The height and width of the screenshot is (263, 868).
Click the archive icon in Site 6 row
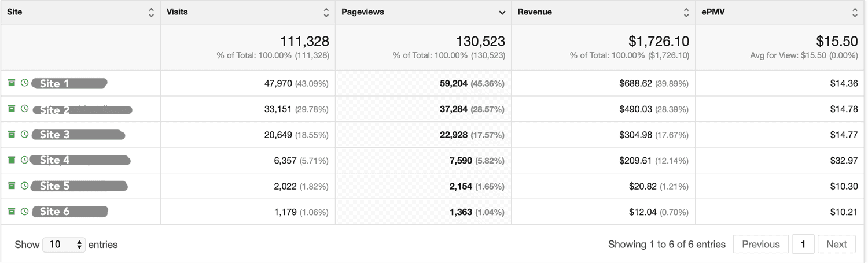click(12, 212)
